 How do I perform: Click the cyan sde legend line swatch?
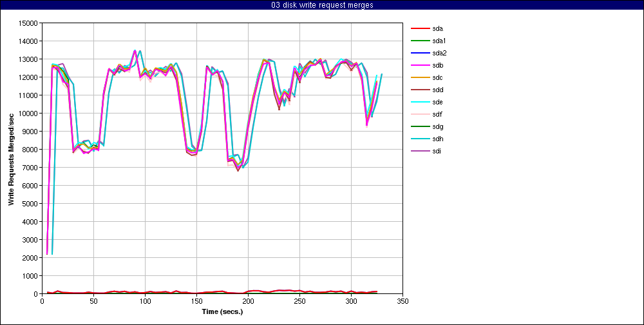coord(419,102)
